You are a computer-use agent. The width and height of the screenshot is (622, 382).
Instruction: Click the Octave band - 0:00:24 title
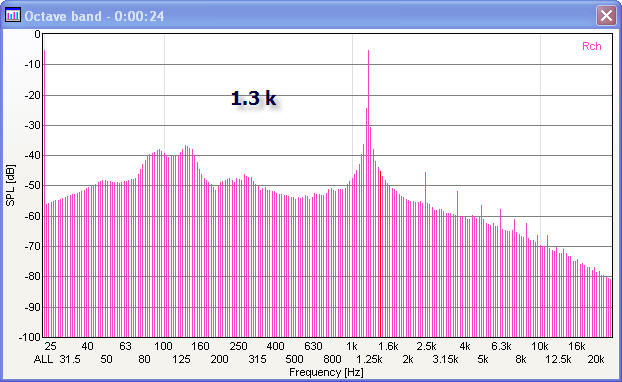[94, 16]
